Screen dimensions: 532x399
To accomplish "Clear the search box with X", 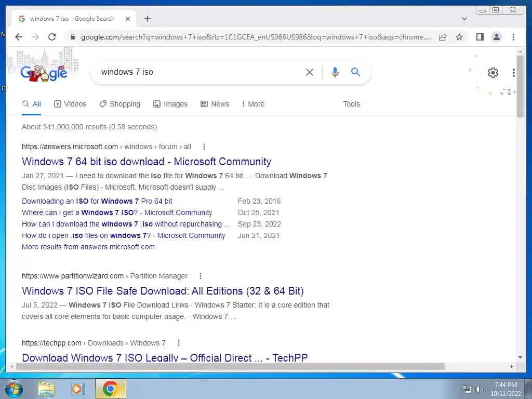I will [x=310, y=72].
